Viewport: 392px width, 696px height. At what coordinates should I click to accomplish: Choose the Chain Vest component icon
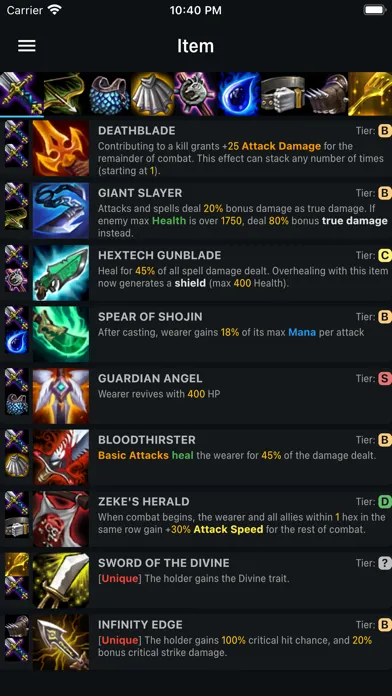(109, 94)
